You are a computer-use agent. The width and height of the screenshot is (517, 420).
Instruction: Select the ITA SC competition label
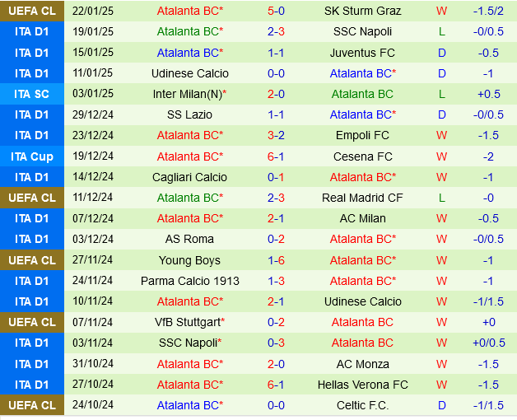coord(32,94)
